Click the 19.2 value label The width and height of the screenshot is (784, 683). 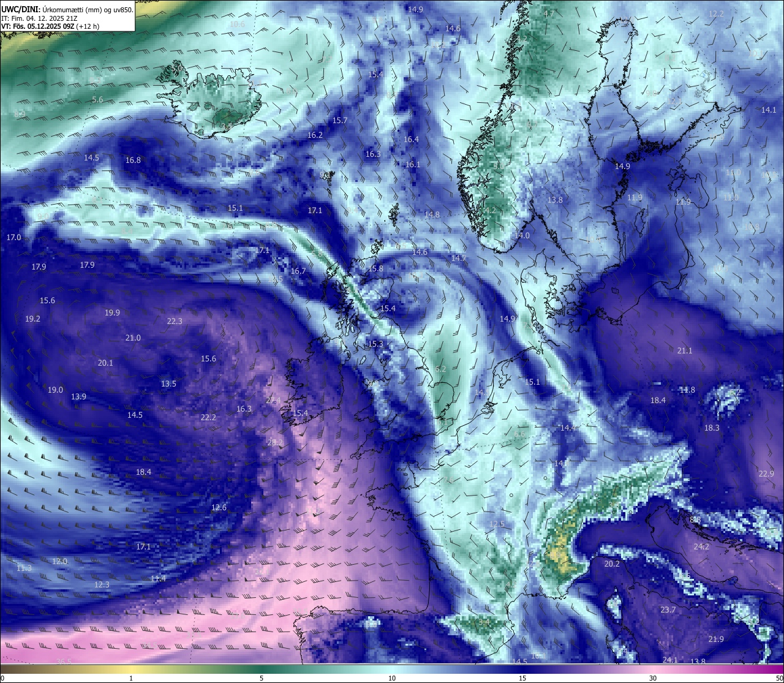32,319
